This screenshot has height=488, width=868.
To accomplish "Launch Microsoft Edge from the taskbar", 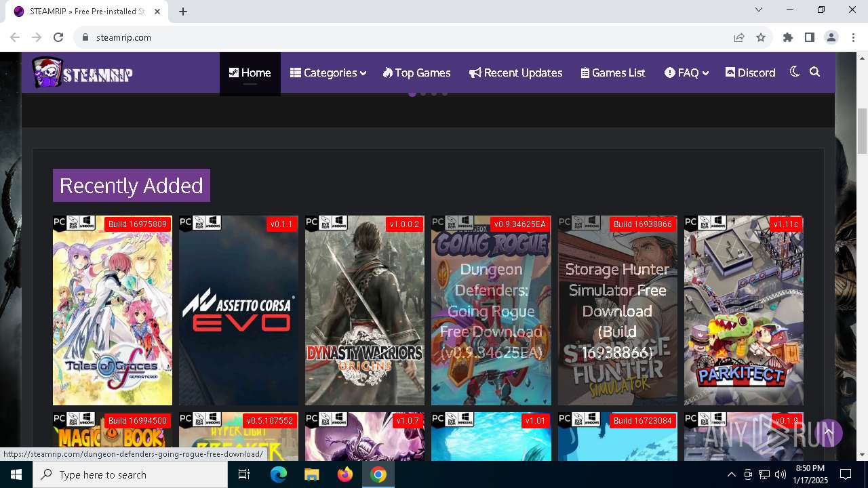I will [279, 474].
